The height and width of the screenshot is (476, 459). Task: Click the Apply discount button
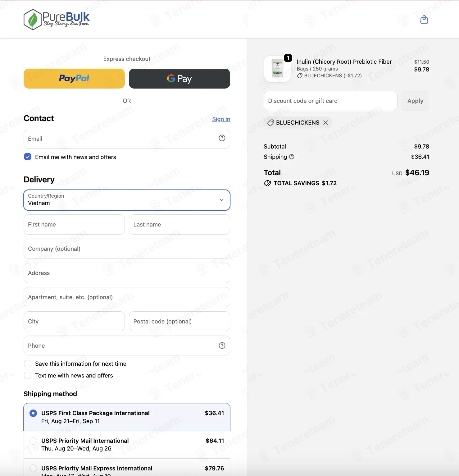pyautogui.click(x=415, y=101)
